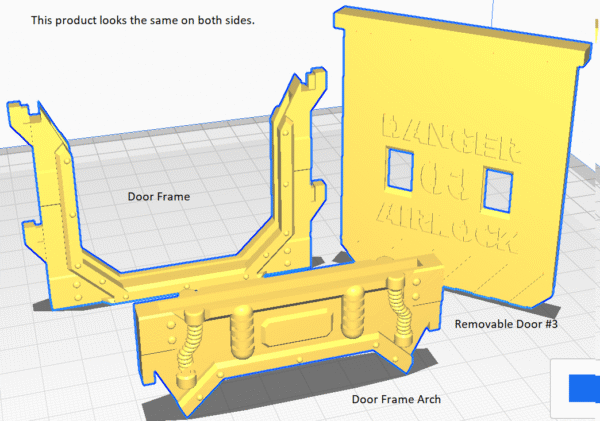Screen dimensions: 600x421
Task: Click the embossed 03 number on door
Action: (450, 180)
